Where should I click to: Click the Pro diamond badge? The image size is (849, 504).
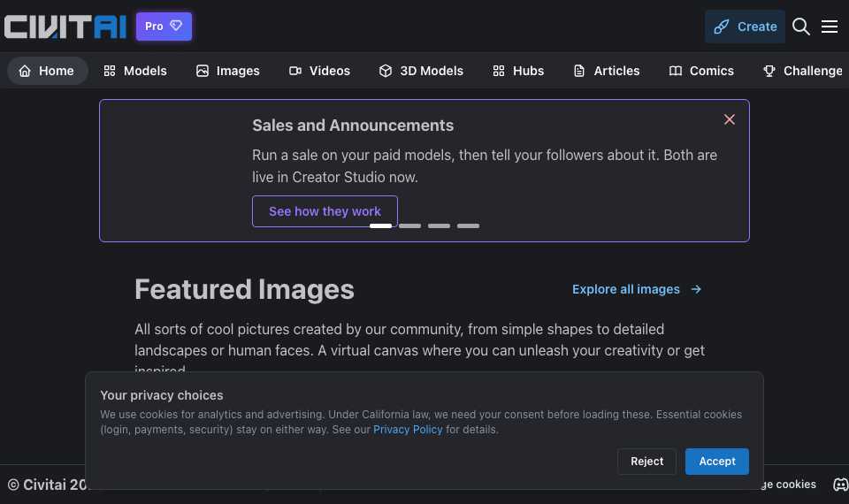click(x=164, y=26)
